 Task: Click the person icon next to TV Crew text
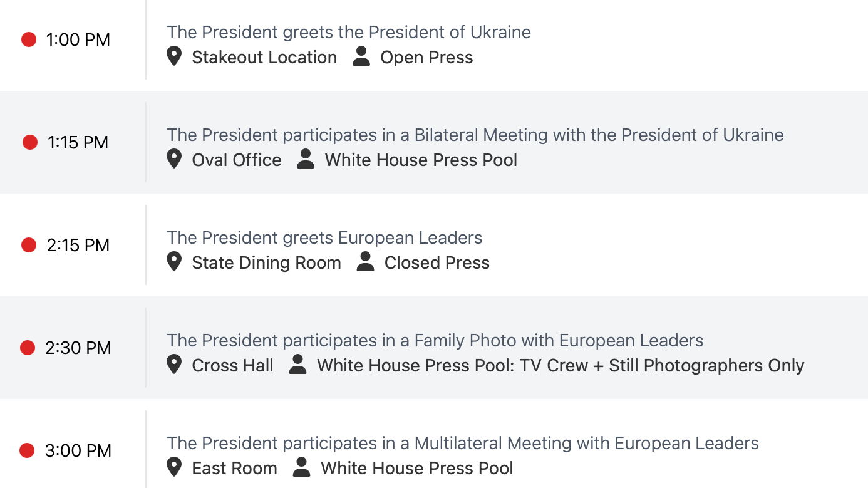298,365
